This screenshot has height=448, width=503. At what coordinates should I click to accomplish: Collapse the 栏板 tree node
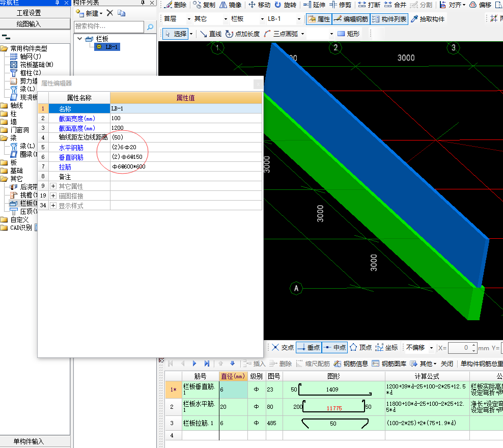click(80, 39)
